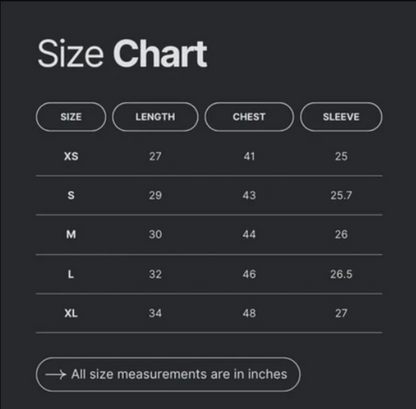
Task: Click the XL size row label
Action: tap(71, 313)
